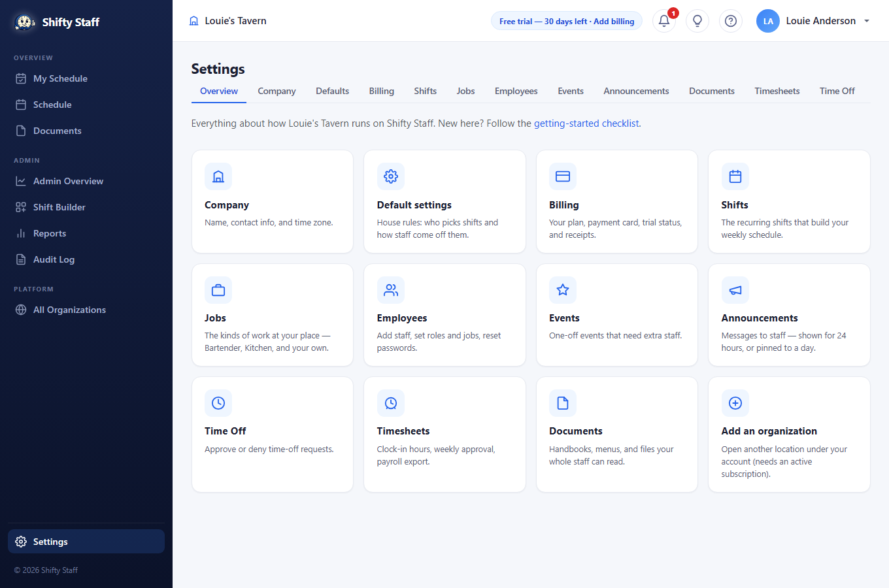Image resolution: width=889 pixels, height=588 pixels.
Task: Click the Default settings card title
Action: pos(414,205)
